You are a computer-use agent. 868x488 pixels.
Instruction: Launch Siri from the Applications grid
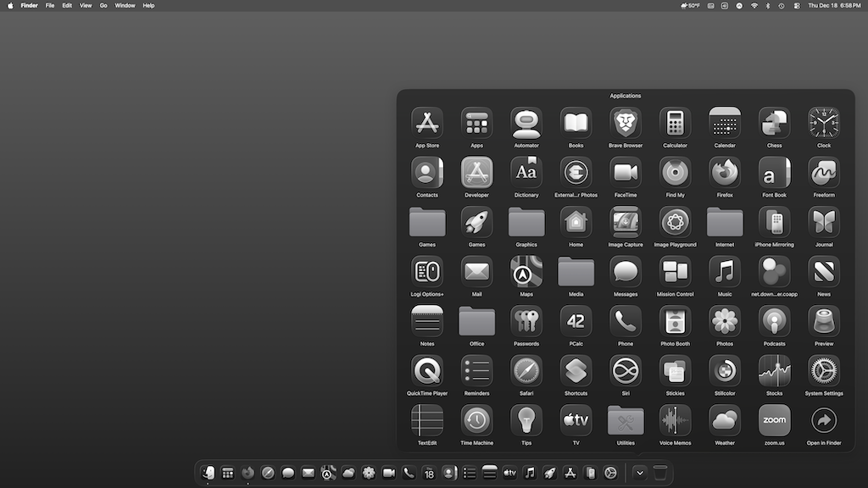(625, 371)
